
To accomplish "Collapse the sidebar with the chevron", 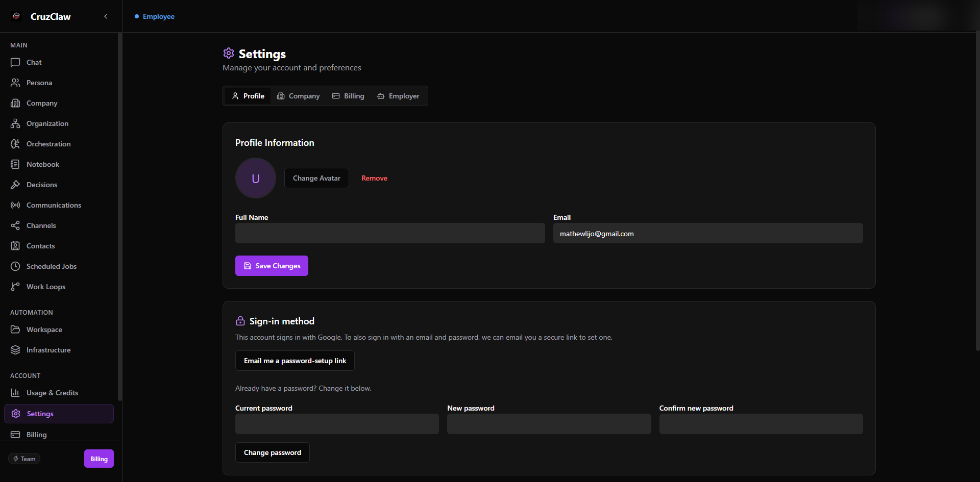I will point(106,16).
